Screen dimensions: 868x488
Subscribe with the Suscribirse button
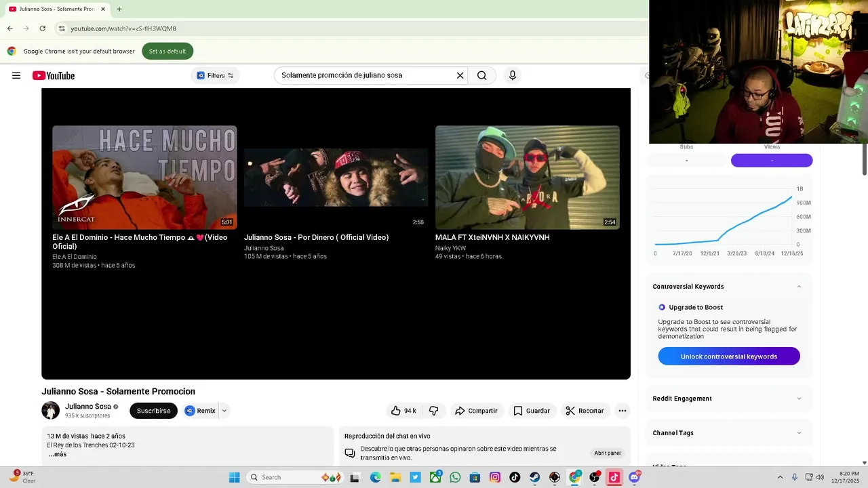click(x=153, y=411)
